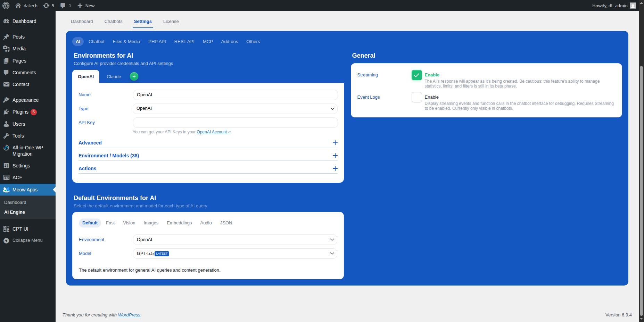
Task: Click into the API Key field
Action: pyautogui.click(x=235, y=123)
